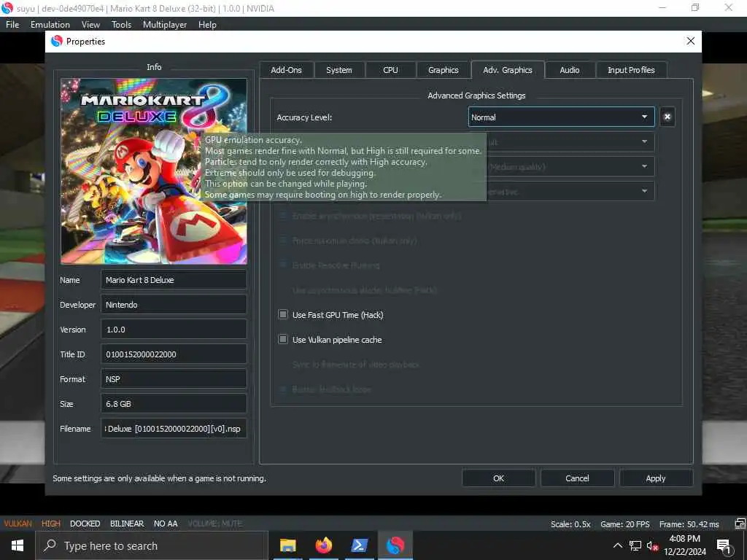Open PowerShell from the taskbar
The width and height of the screenshot is (747, 560).
(359, 545)
